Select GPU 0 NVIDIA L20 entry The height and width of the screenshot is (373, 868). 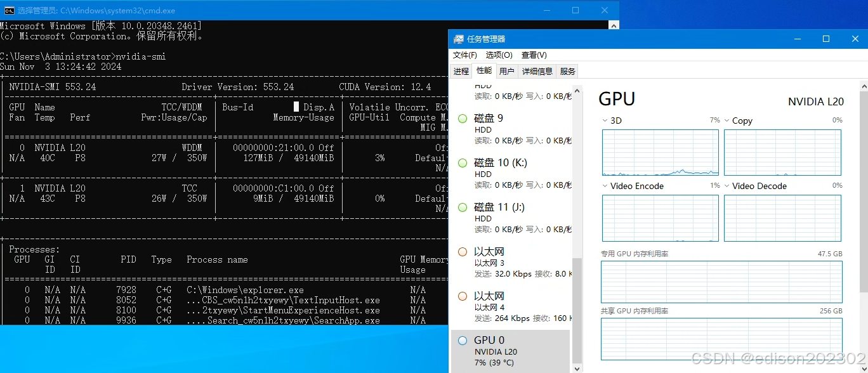click(511, 351)
